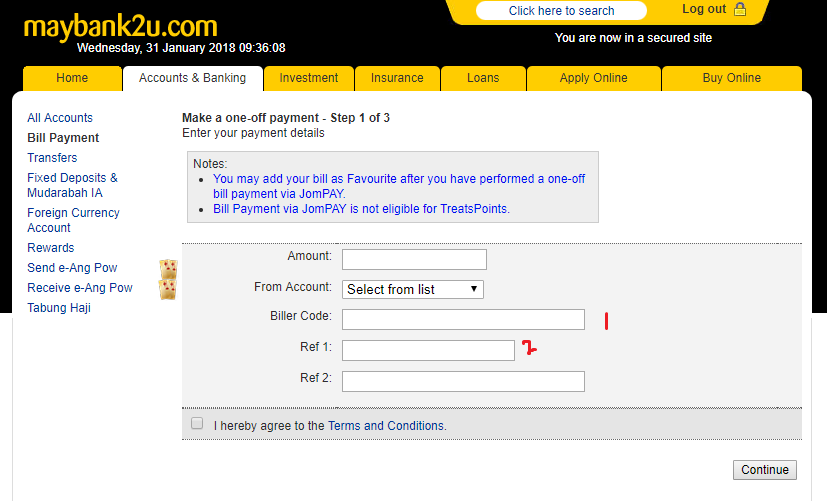Open the Buy Online tab

click(732, 78)
